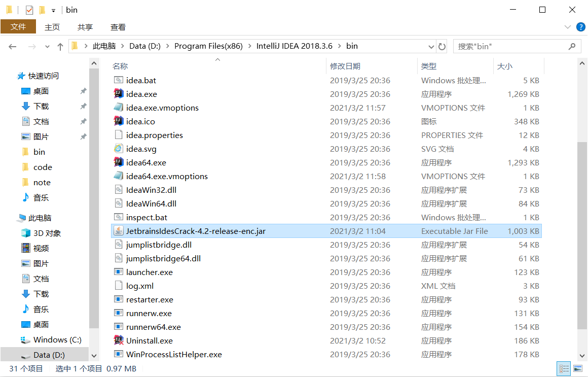Go to IntelliJ IDEA 2018.3.6 breadcrumb
Viewport: 588px width, 377px height.
click(x=295, y=46)
